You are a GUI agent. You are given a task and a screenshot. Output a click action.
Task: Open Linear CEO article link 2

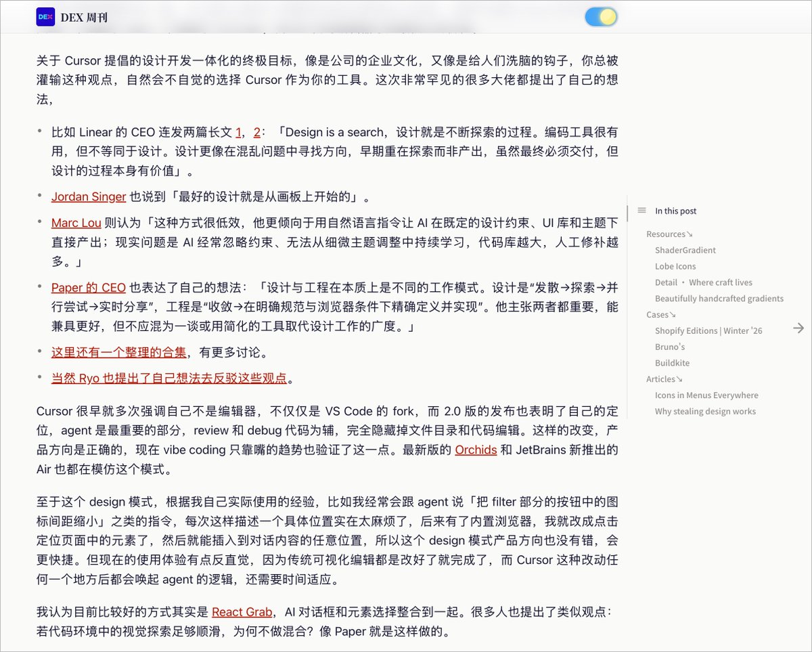click(257, 133)
